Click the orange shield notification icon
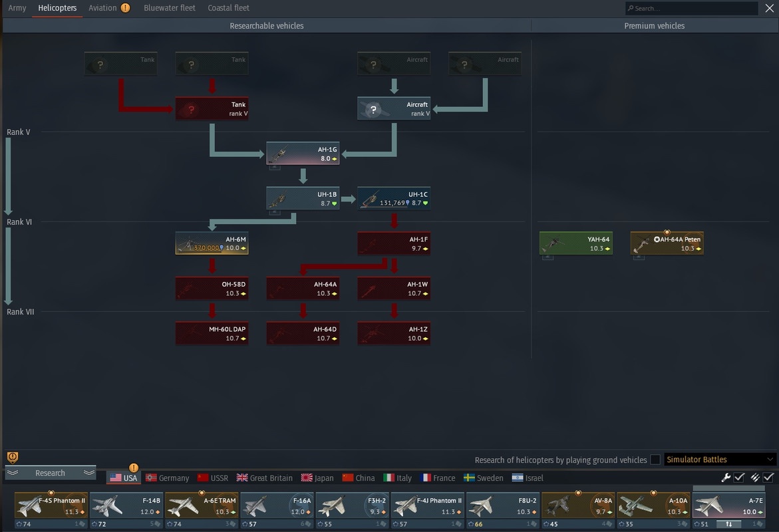This screenshot has height=532, width=779. tap(13, 457)
